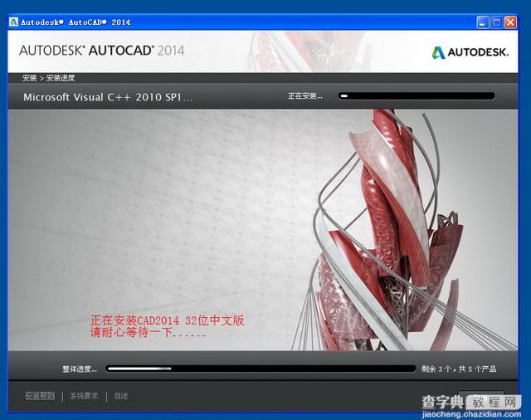Click the 'Microsoft Visual C++ 2010 SP1...' text
Image resolution: width=531 pixels, height=420 pixels.
pyautogui.click(x=108, y=97)
